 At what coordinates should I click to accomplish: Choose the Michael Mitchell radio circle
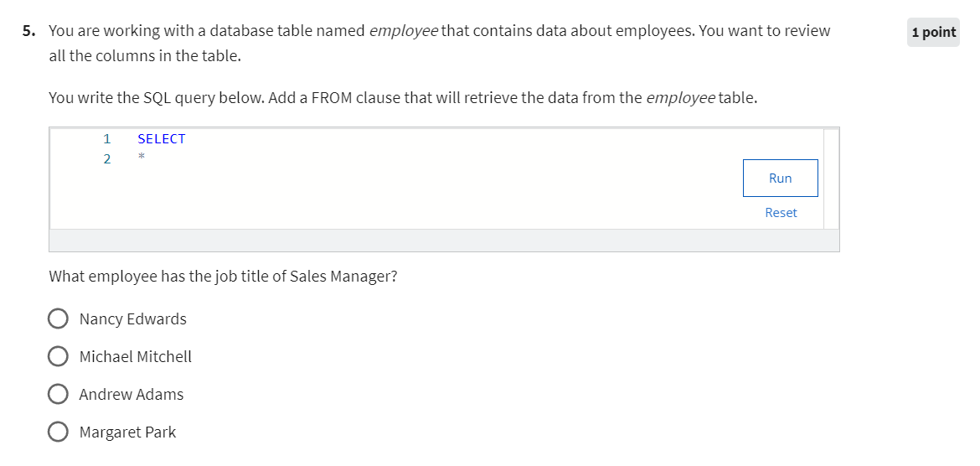coord(58,356)
